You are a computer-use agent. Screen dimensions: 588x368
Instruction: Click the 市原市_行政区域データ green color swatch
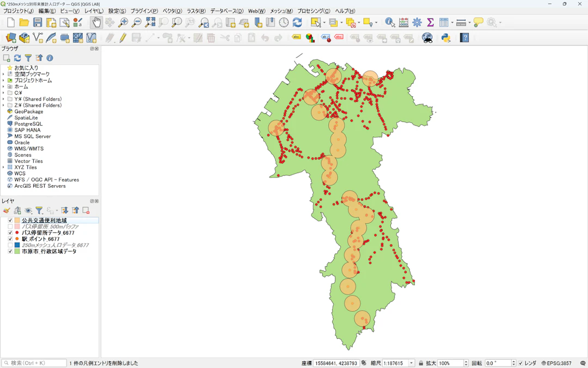(x=17, y=252)
